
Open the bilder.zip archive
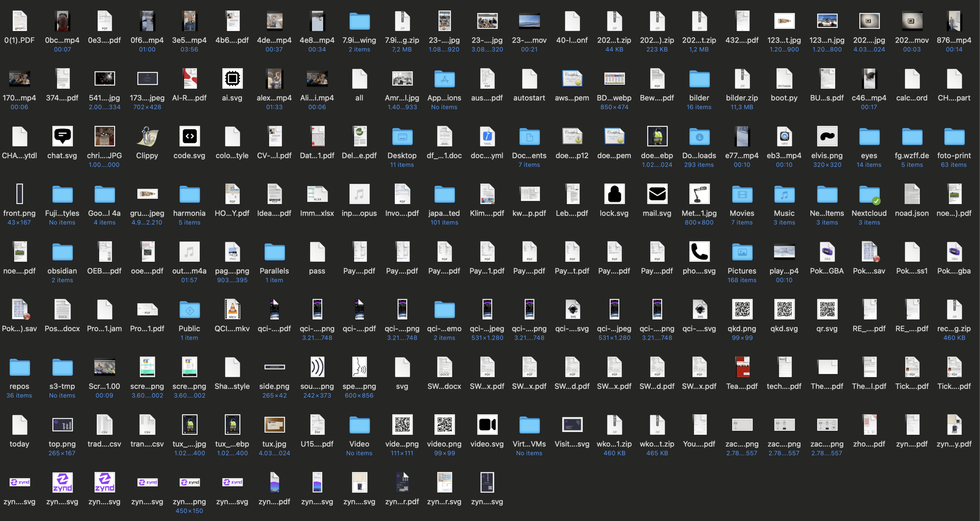pyautogui.click(x=742, y=79)
